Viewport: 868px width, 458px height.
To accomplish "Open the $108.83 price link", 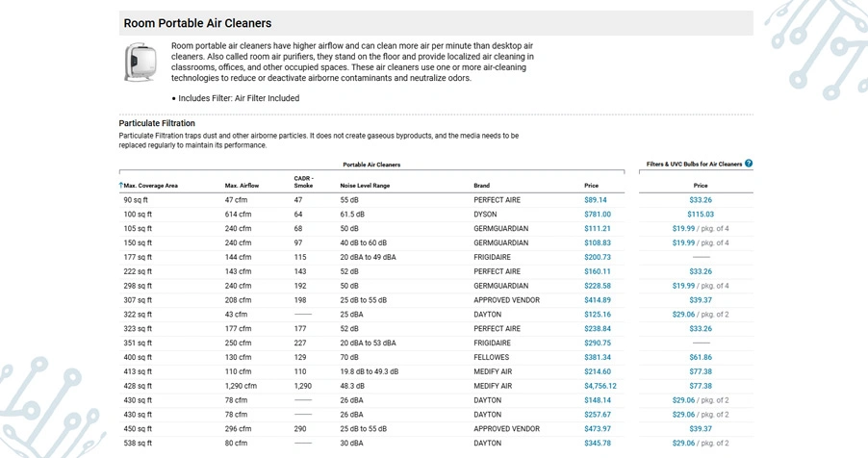I will pyautogui.click(x=598, y=243).
